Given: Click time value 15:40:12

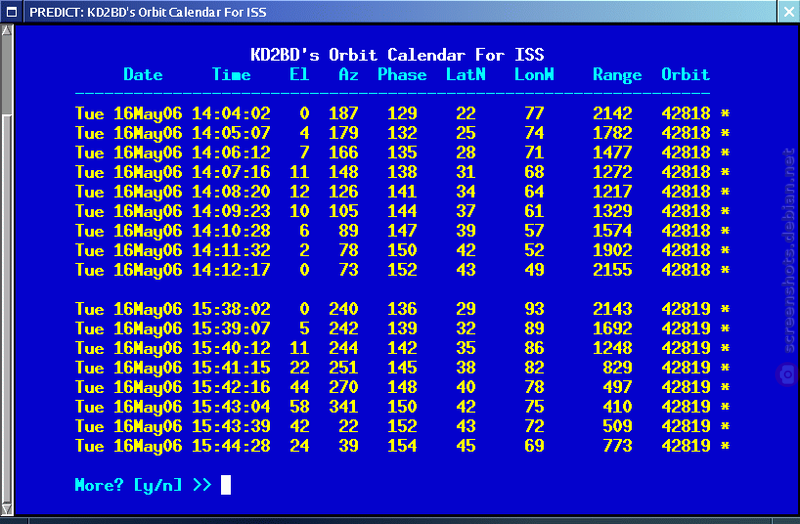Looking at the screenshot, I should (231, 348).
